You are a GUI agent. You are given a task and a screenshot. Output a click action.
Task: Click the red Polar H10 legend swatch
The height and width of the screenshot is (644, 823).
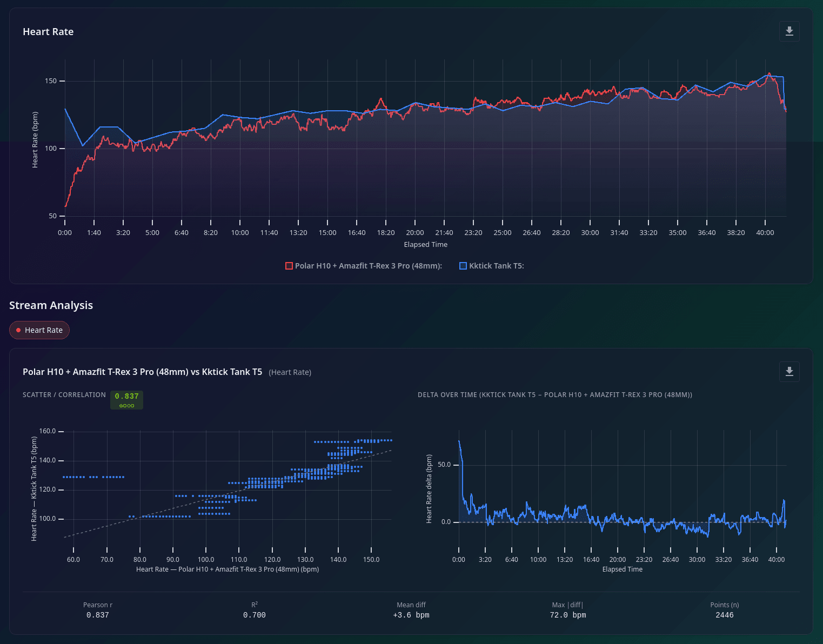click(x=289, y=266)
